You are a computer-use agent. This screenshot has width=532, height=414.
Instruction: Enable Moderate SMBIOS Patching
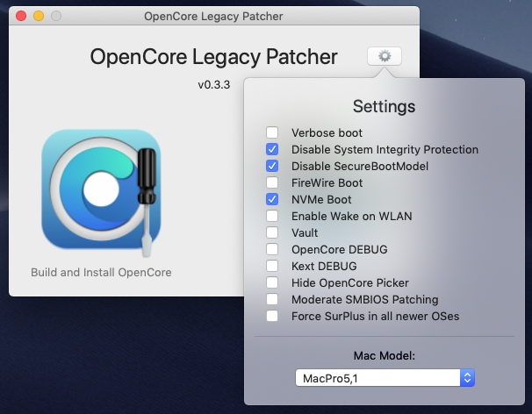tap(272, 299)
